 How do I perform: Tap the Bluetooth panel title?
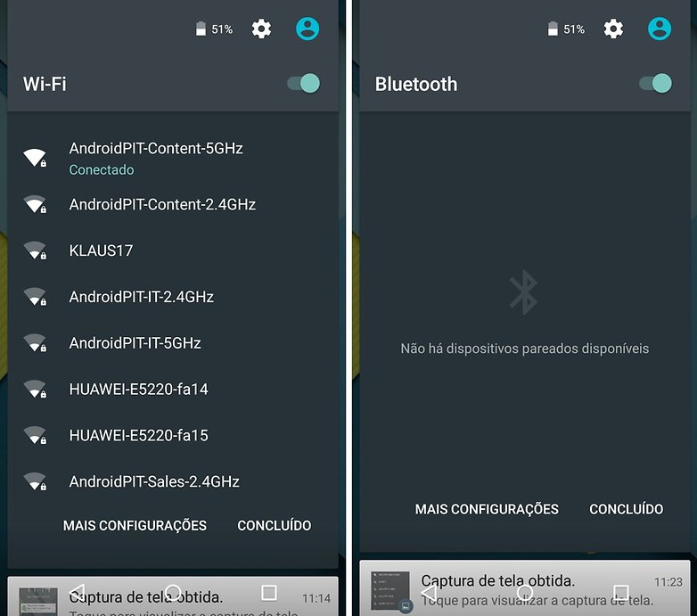(416, 84)
